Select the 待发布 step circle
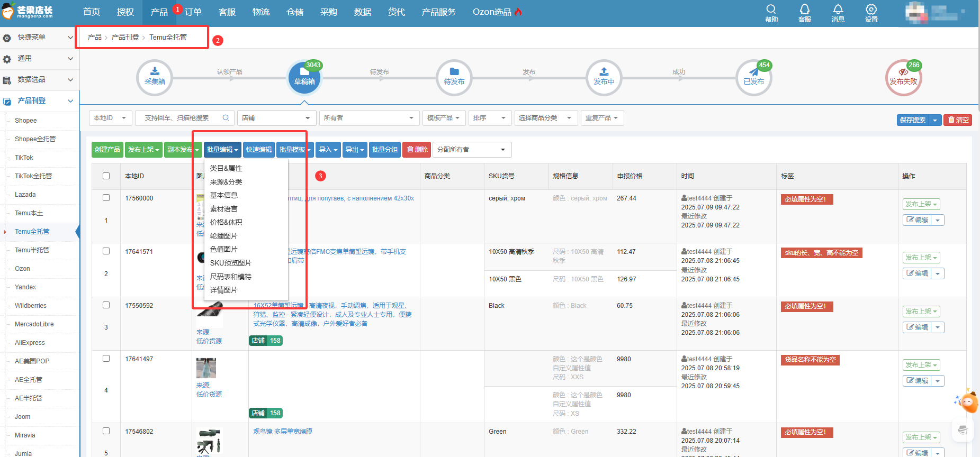The width and height of the screenshot is (980, 457). (454, 77)
